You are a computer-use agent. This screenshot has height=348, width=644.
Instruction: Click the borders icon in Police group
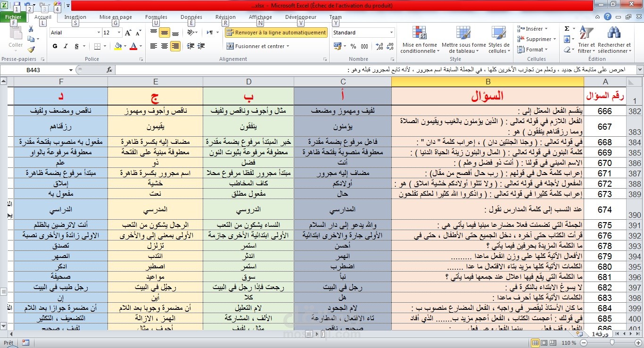coord(97,46)
